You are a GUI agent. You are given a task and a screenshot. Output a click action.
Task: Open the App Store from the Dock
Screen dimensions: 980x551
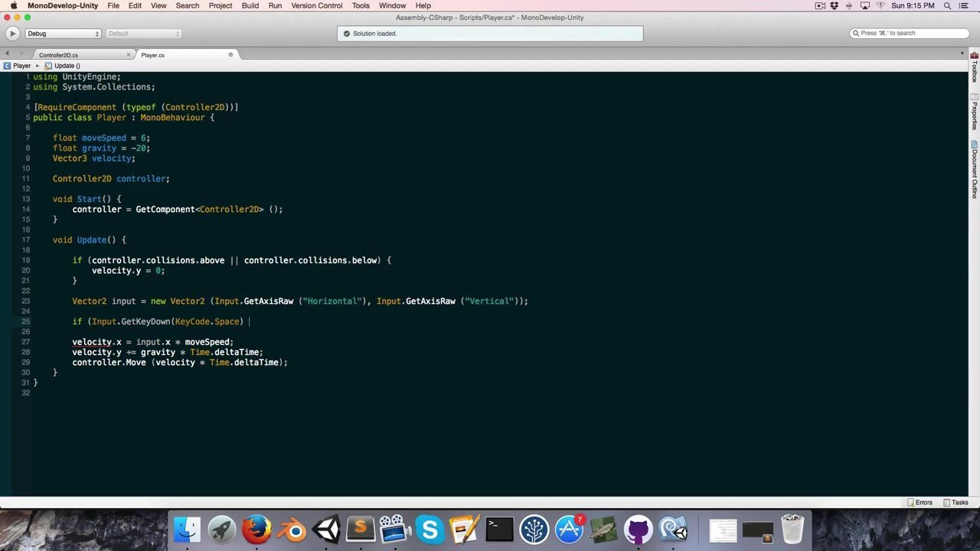coord(569,530)
